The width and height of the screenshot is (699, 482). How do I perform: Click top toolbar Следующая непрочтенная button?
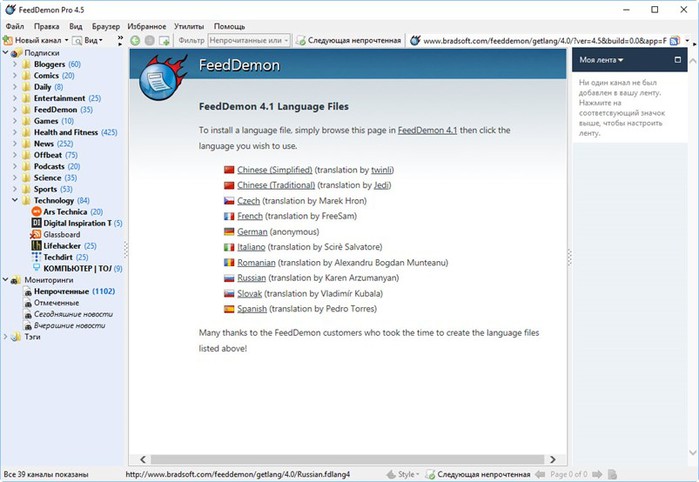pos(349,41)
